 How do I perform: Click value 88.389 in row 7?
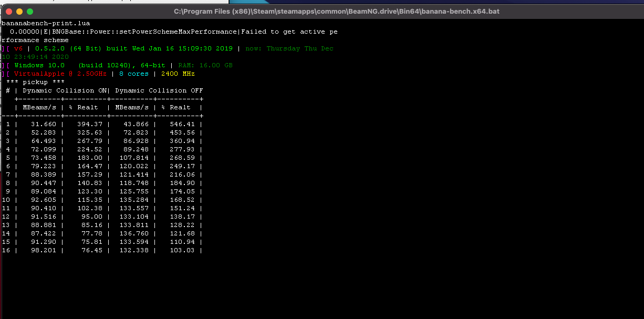(44, 174)
